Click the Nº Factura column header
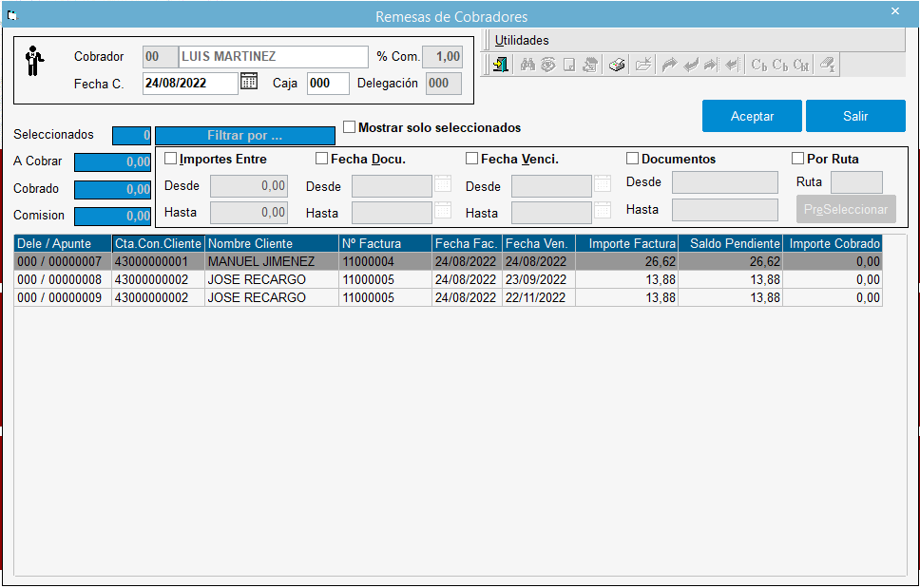Viewport: 920px width, 588px height. click(385, 243)
